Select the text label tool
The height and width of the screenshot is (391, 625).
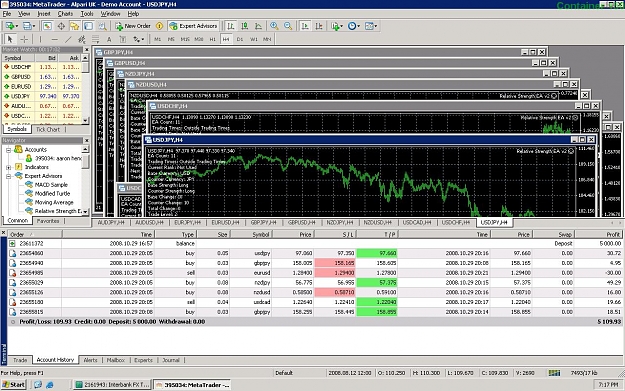pyautogui.click(x=109, y=39)
